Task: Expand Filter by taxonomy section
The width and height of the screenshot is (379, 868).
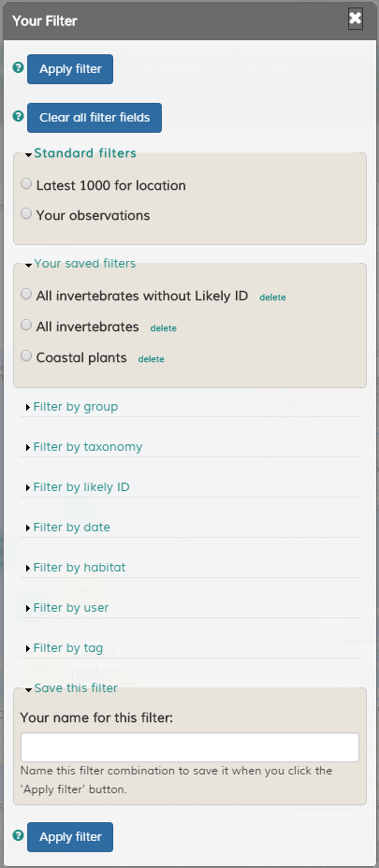Action: click(88, 447)
